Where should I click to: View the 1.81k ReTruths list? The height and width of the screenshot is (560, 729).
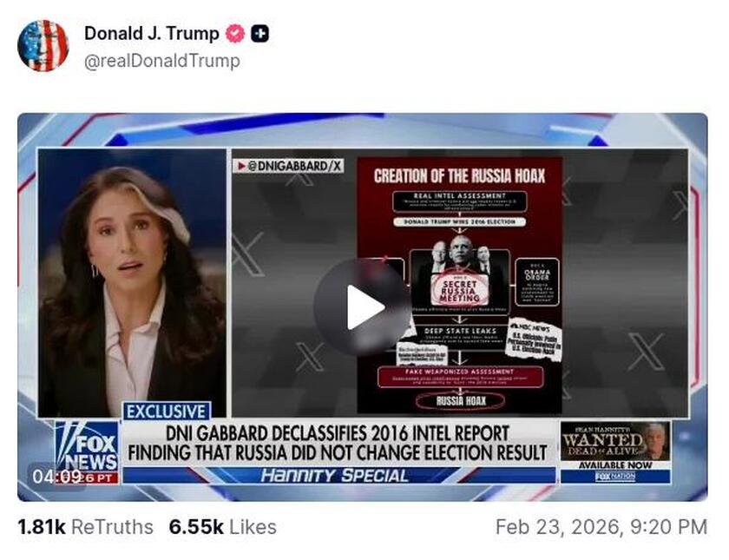click(85, 528)
